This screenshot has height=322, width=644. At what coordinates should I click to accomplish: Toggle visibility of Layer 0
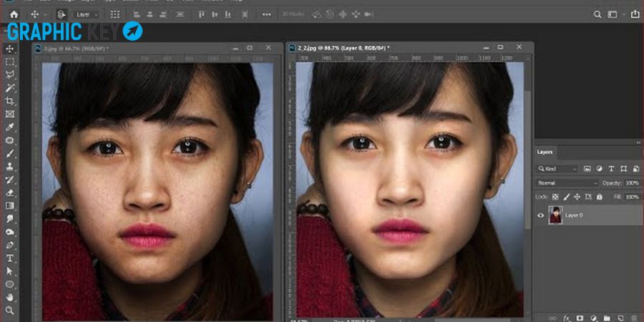pos(540,215)
